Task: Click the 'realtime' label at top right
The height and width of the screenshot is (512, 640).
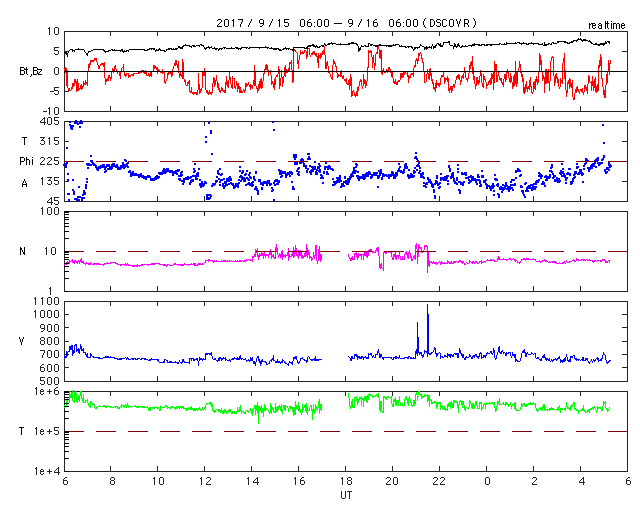Action: pyautogui.click(x=607, y=26)
